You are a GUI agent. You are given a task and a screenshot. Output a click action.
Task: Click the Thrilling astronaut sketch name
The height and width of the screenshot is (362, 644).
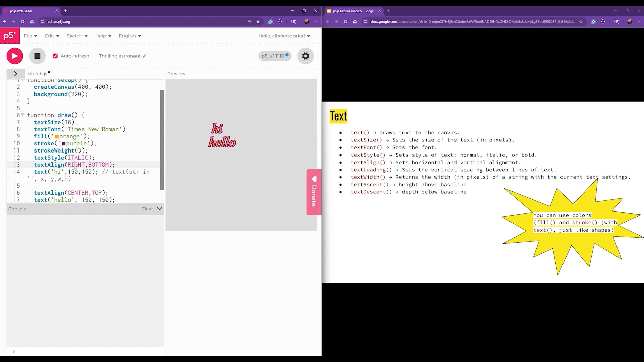click(120, 56)
